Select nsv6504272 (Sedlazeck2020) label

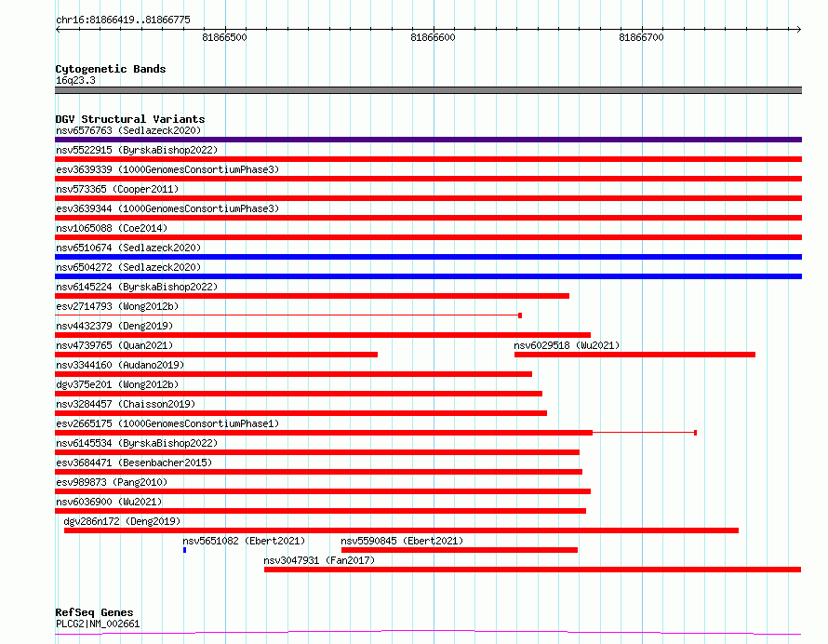tap(128, 267)
